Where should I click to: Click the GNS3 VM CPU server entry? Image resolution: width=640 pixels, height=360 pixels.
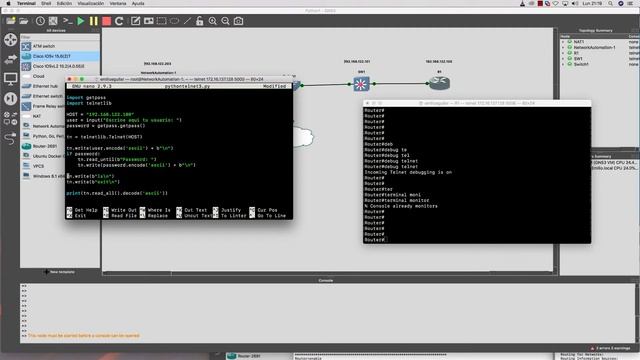(614, 162)
